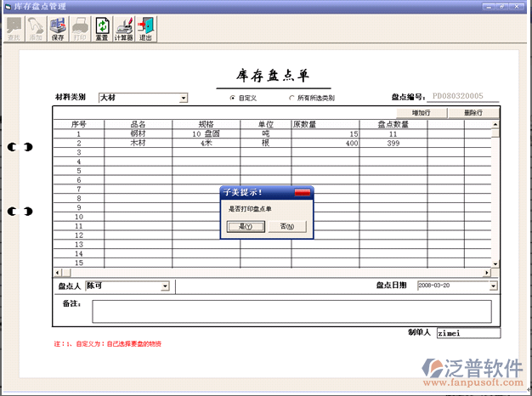The height and width of the screenshot is (396, 532).
Task: Minimize the 库存盘点管理 window
Action: 489,7
